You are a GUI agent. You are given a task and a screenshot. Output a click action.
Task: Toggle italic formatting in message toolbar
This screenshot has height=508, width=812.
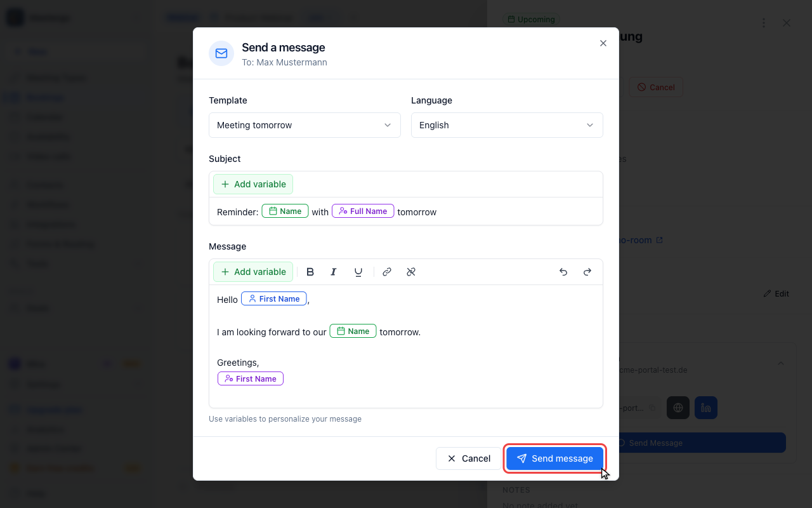pyautogui.click(x=334, y=272)
